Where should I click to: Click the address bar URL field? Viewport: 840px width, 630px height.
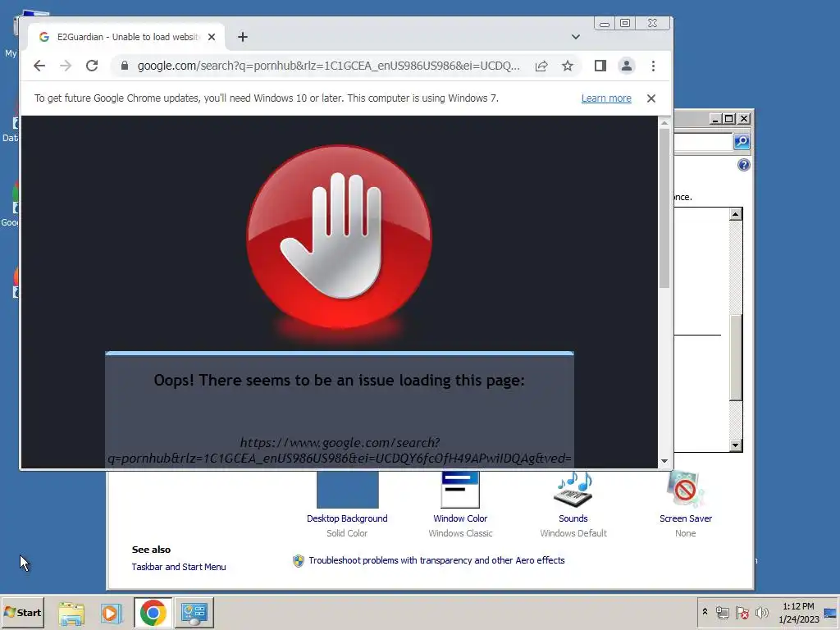tap(328, 66)
